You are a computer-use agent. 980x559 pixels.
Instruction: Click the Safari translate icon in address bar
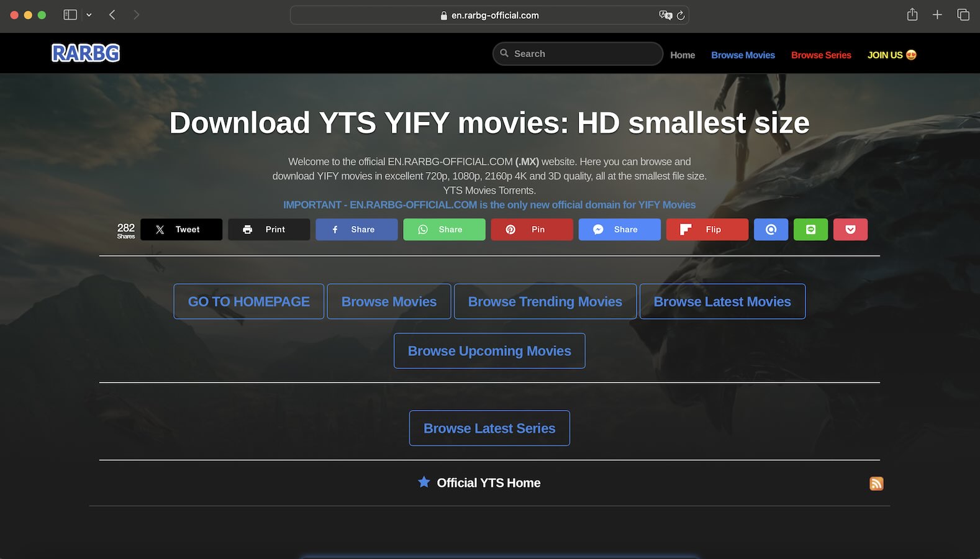665,16
